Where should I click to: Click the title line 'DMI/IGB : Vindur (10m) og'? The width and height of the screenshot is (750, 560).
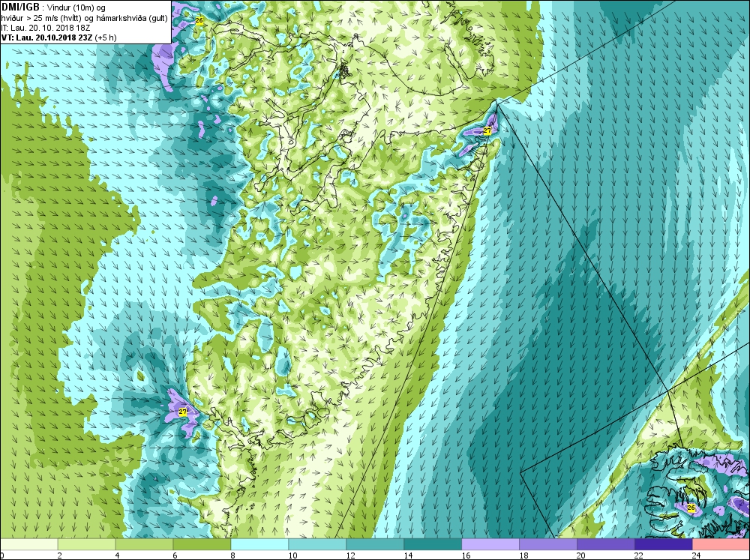pyautogui.click(x=53, y=7)
